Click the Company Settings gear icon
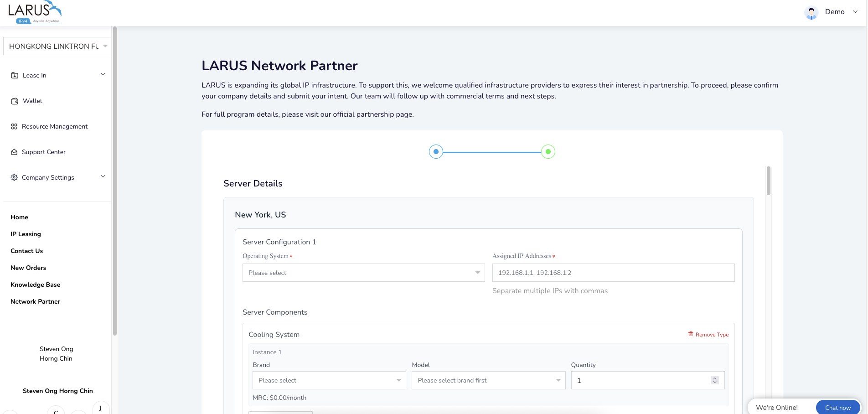The width and height of the screenshot is (868, 414). click(x=14, y=177)
